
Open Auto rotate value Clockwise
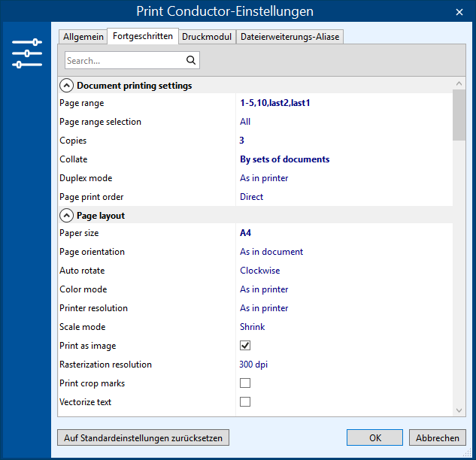coord(260,271)
